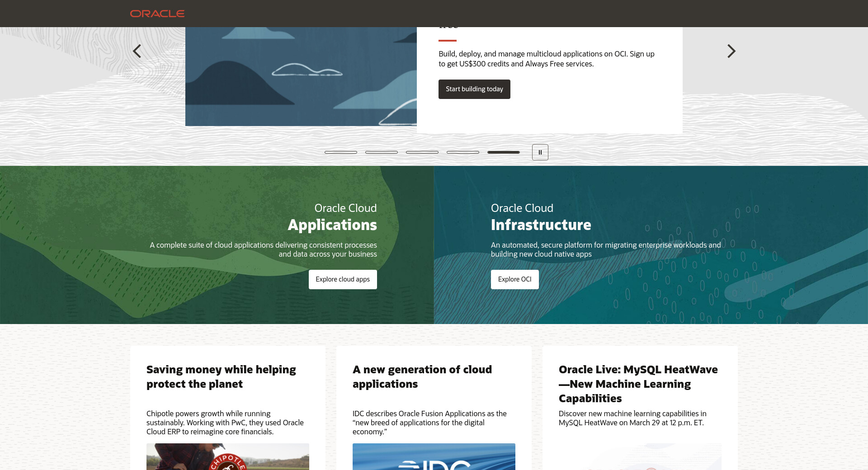Go to previous carousel slide arrow
The image size is (868, 470).
(x=137, y=51)
